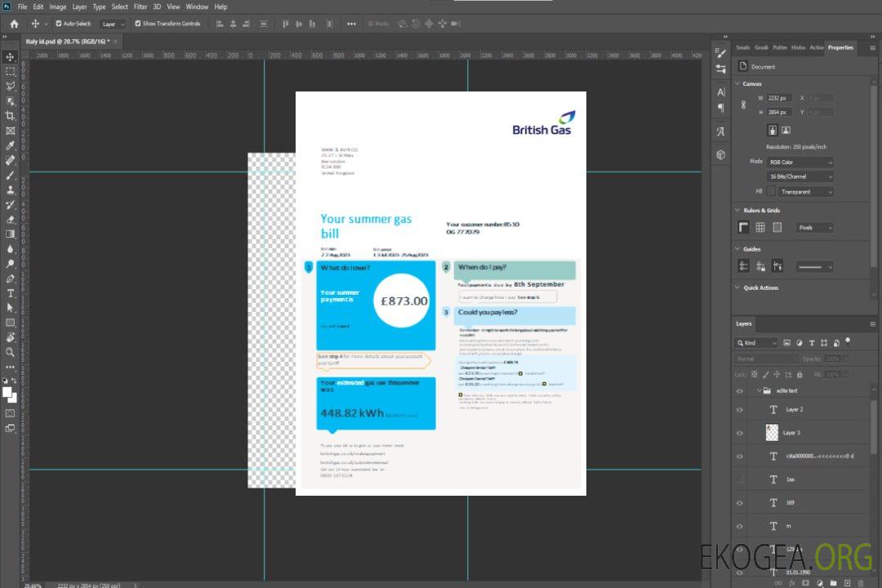Select the Eyedropper tool
This screenshot has height=588, width=882.
(11, 145)
